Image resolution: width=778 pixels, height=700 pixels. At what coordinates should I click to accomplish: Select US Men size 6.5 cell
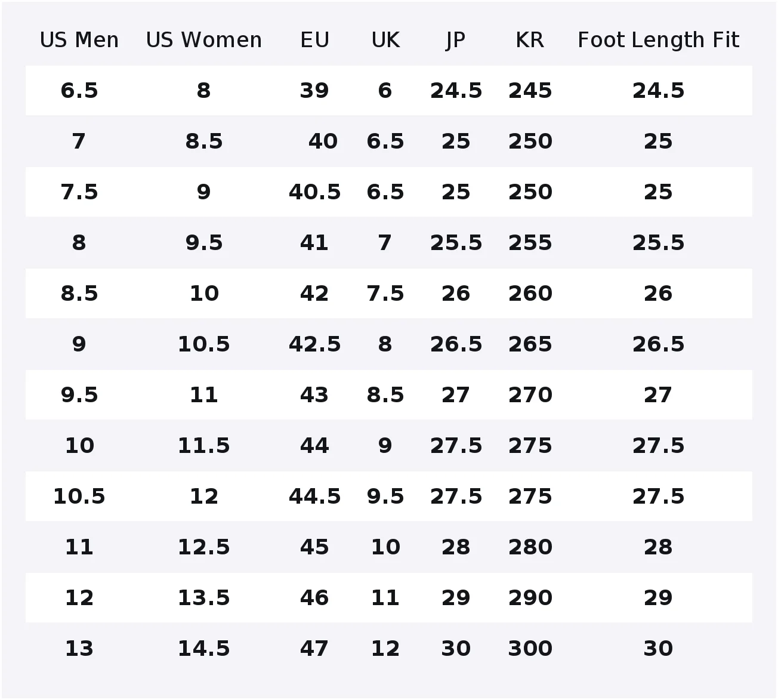point(79,91)
